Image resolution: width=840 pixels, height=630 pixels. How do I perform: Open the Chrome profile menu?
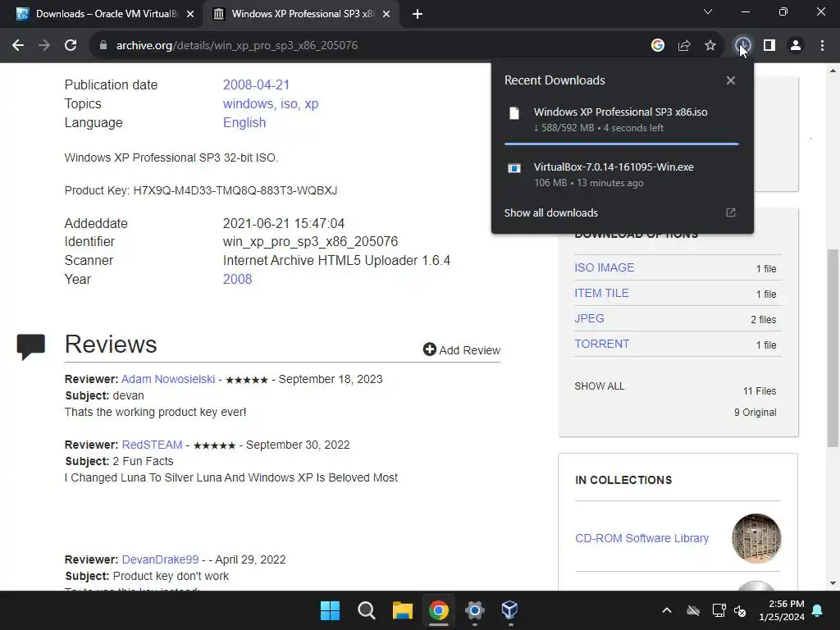click(x=796, y=46)
